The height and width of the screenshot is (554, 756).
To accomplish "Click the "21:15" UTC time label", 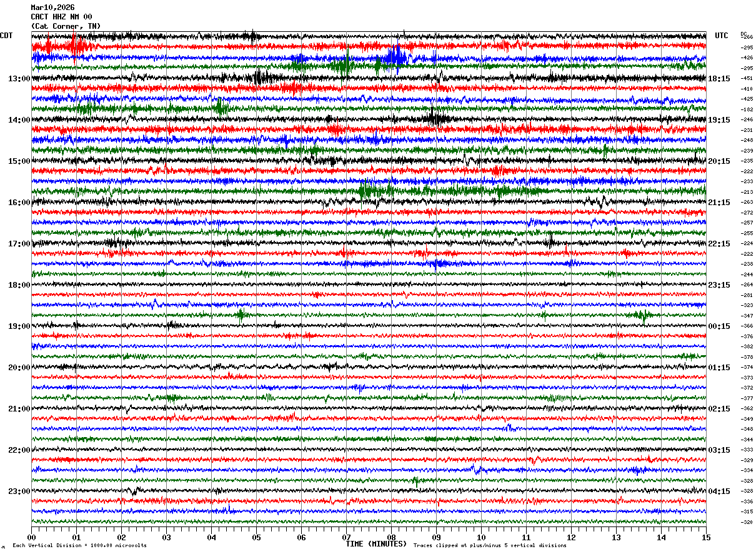I will (720, 203).
